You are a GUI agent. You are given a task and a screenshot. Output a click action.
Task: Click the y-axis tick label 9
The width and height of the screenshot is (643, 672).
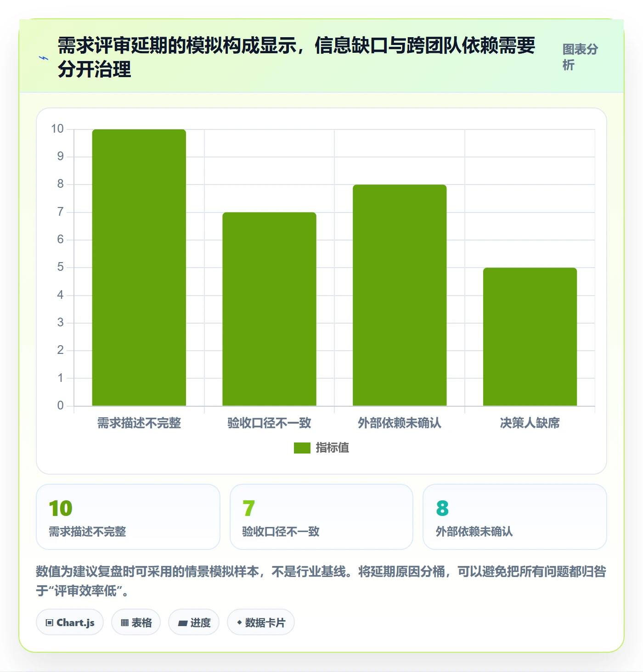pyautogui.click(x=60, y=157)
